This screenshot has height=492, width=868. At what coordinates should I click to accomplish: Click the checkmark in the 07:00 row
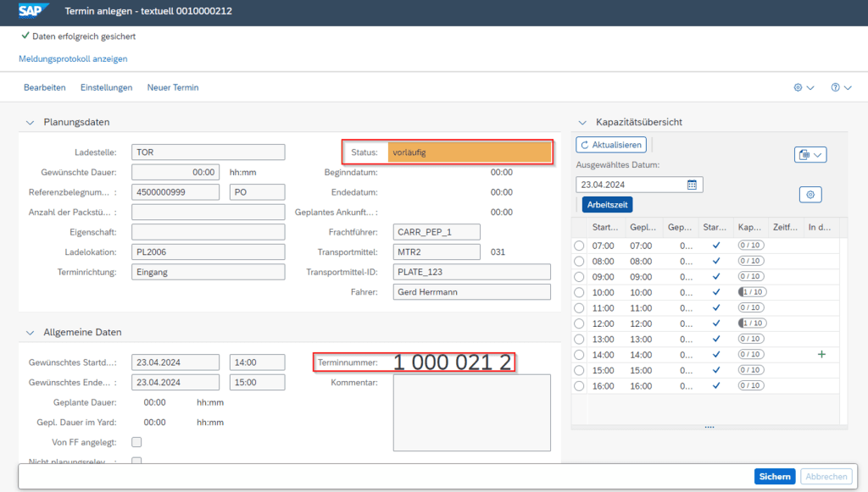tap(716, 245)
